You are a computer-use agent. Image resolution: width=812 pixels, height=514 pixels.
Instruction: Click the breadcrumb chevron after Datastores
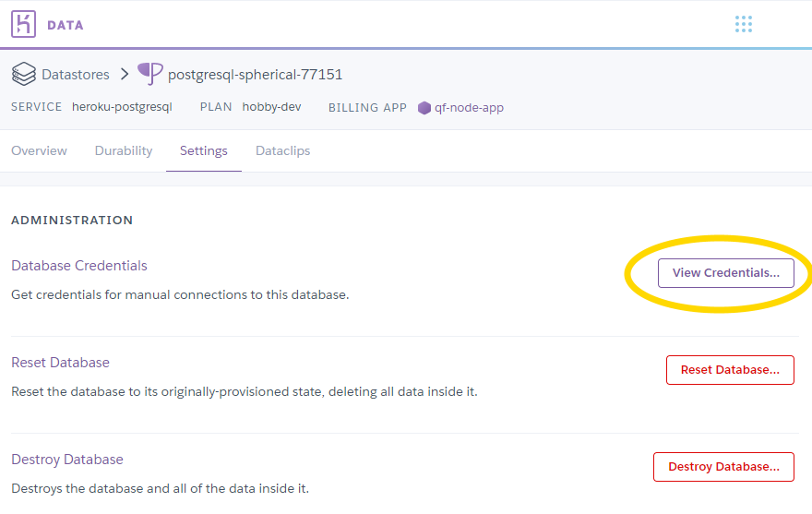(x=125, y=74)
